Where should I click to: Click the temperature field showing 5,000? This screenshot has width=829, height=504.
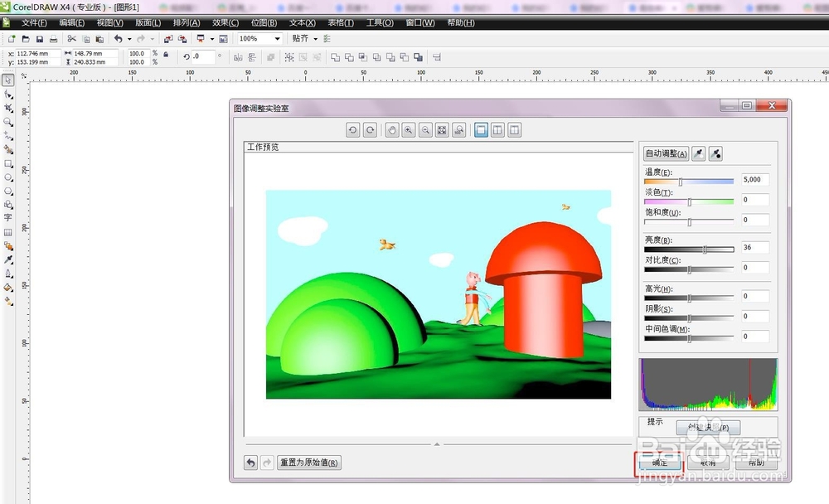pyautogui.click(x=755, y=179)
